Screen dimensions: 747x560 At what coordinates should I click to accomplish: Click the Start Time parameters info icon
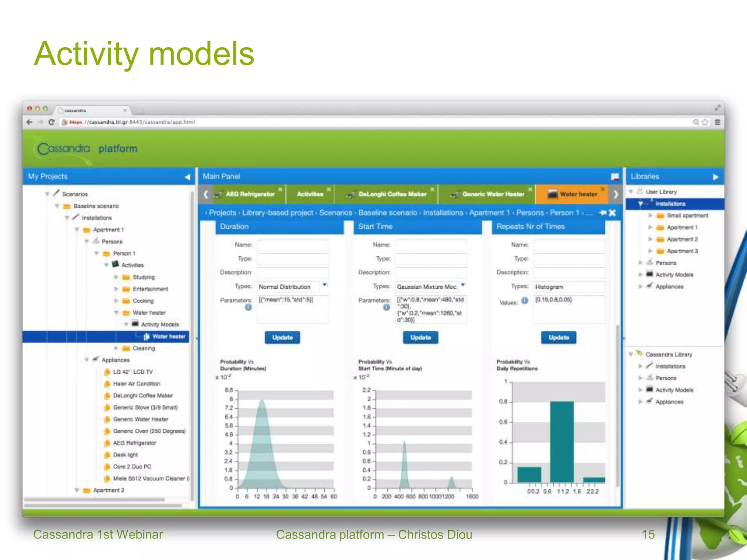[387, 307]
